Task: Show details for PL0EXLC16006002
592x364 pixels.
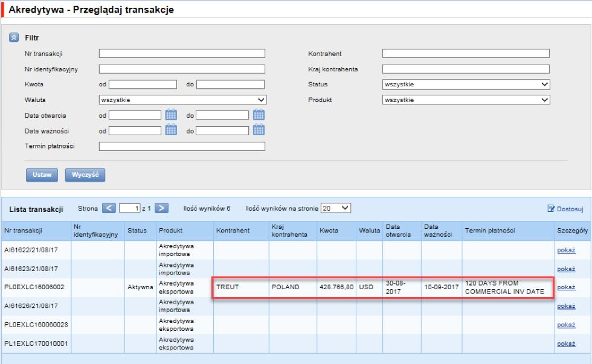Action: coord(566,287)
